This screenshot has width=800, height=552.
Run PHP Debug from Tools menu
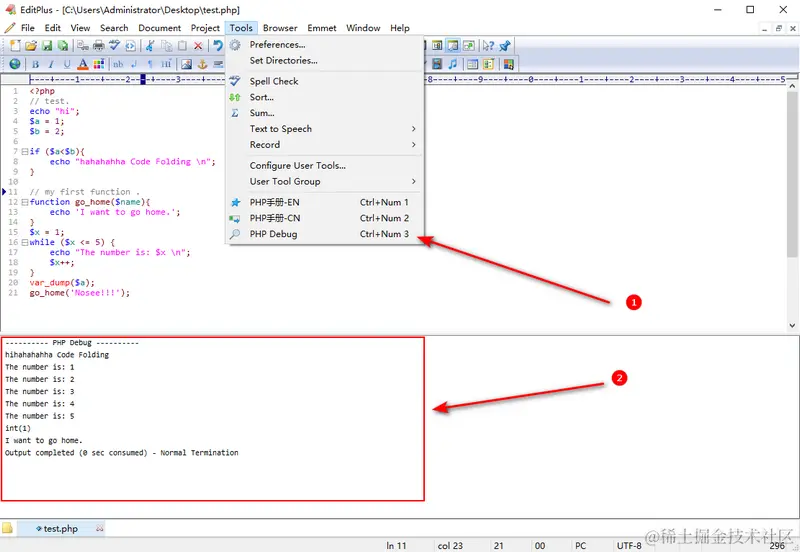point(324,234)
